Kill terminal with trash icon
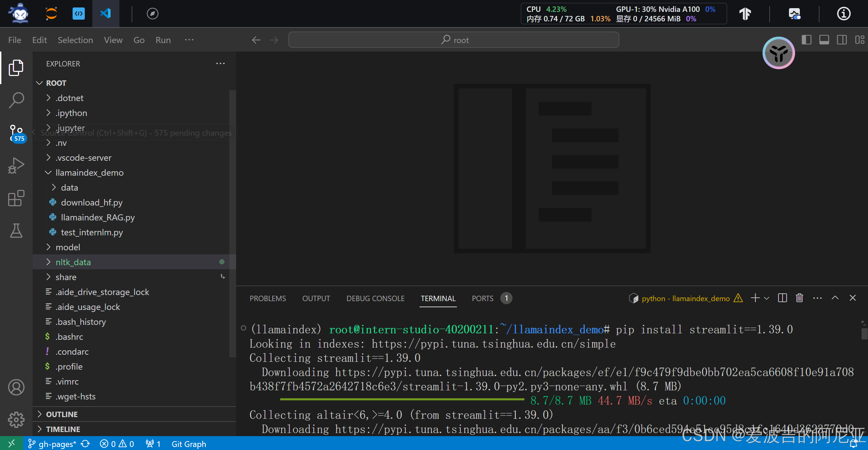 tap(799, 298)
